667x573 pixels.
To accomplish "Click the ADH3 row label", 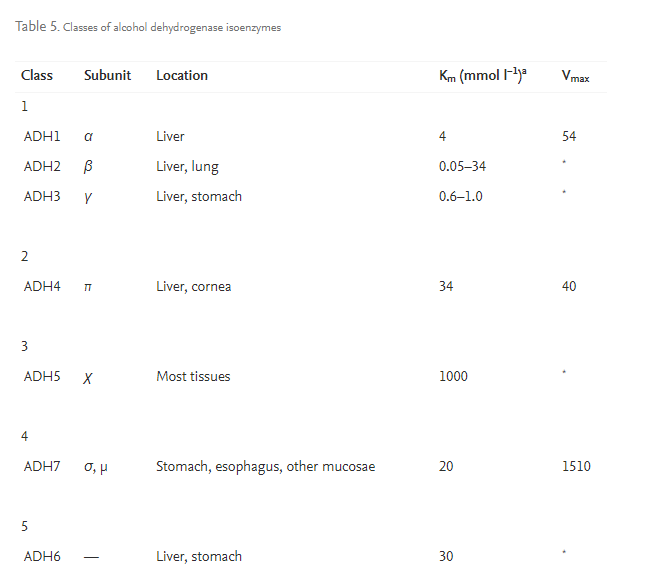I will tap(42, 196).
